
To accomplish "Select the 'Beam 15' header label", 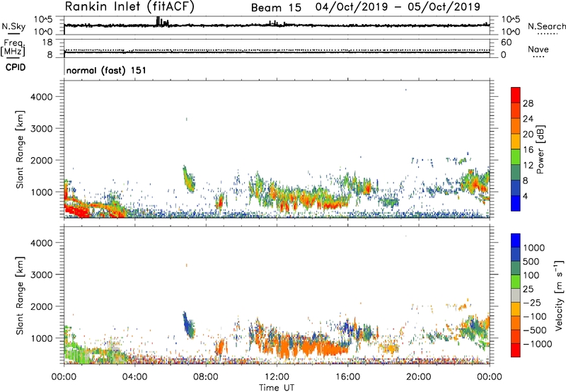I will click(276, 8).
